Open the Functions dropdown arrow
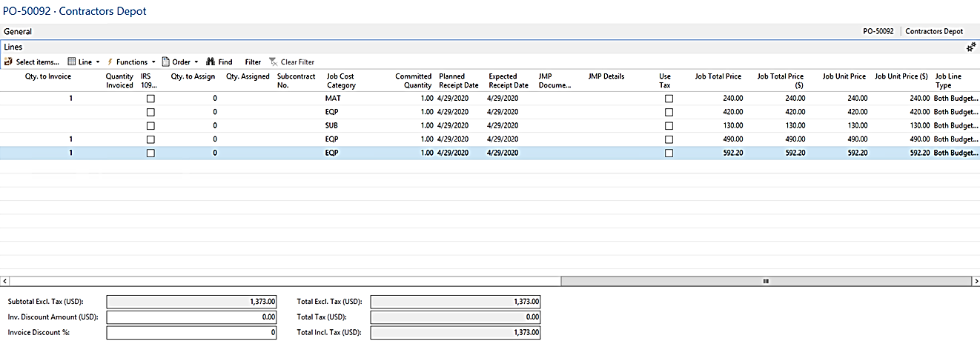980x344 pixels. [153, 62]
